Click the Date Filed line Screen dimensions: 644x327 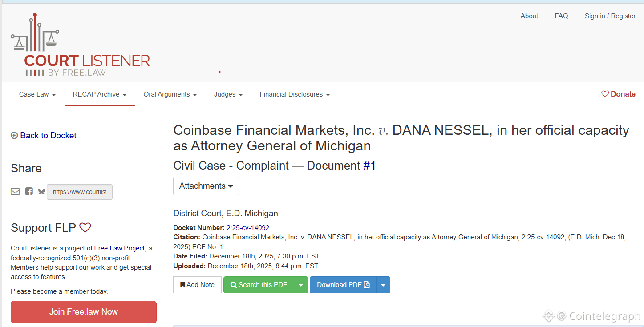click(247, 256)
